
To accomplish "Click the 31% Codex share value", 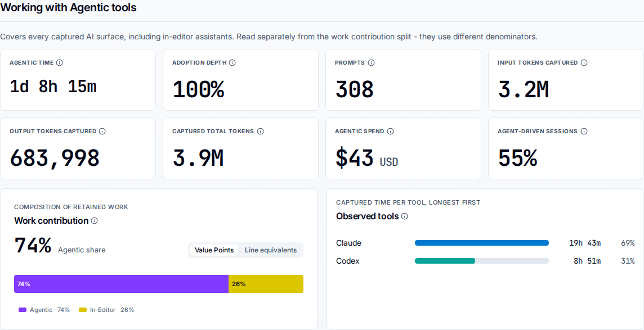I will [x=628, y=261].
